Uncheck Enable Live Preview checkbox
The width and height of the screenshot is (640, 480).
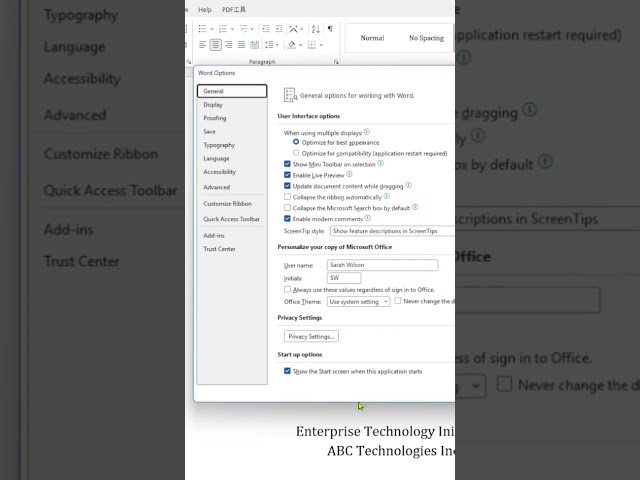pyautogui.click(x=287, y=175)
